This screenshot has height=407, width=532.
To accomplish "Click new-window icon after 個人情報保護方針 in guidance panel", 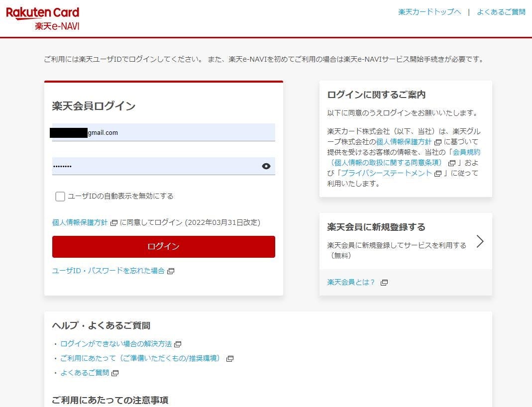I will pyautogui.click(x=438, y=142).
